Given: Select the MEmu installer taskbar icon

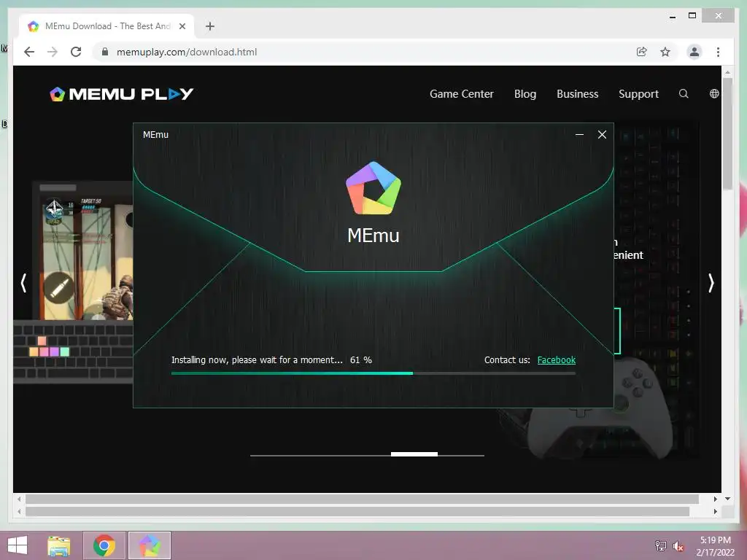Looking at the screenshot, I should (x=150, y=545).
